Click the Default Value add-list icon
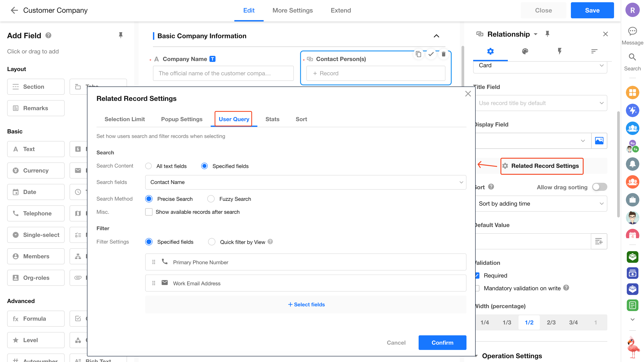 click(599, 241)
